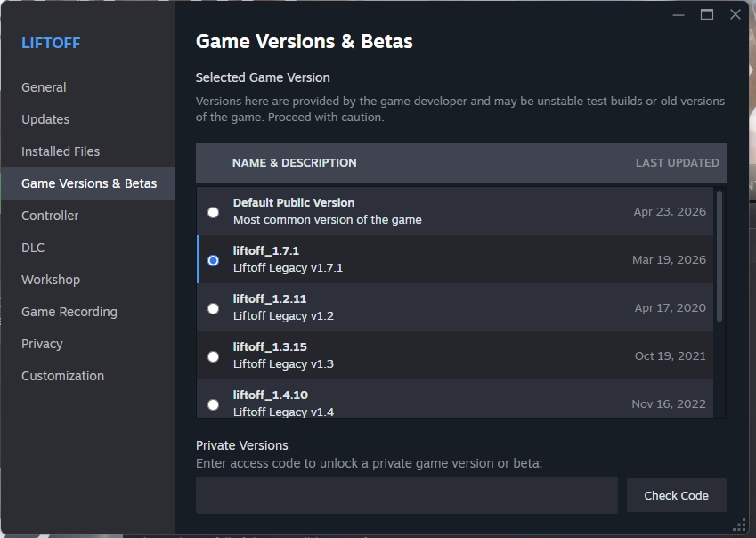Viewport: 756px width, 538px height.
Task: Go to the Privacy section
Action: [x=42, y=344]
